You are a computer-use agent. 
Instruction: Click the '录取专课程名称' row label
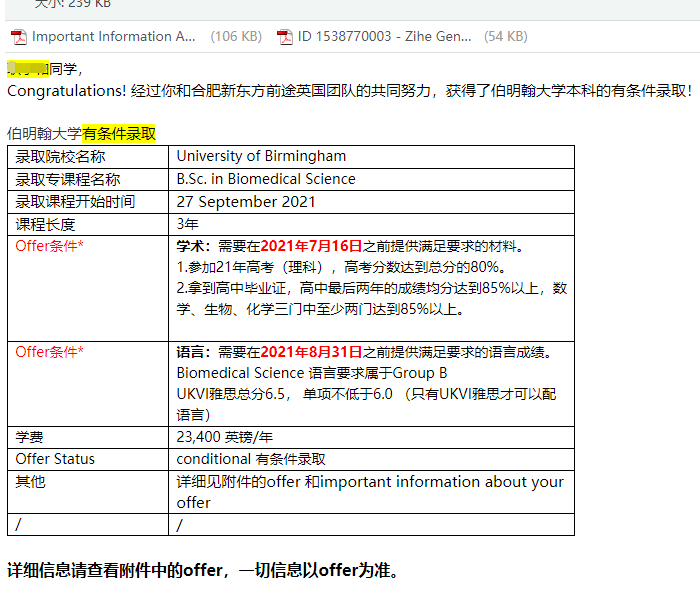tap(68, 179)
